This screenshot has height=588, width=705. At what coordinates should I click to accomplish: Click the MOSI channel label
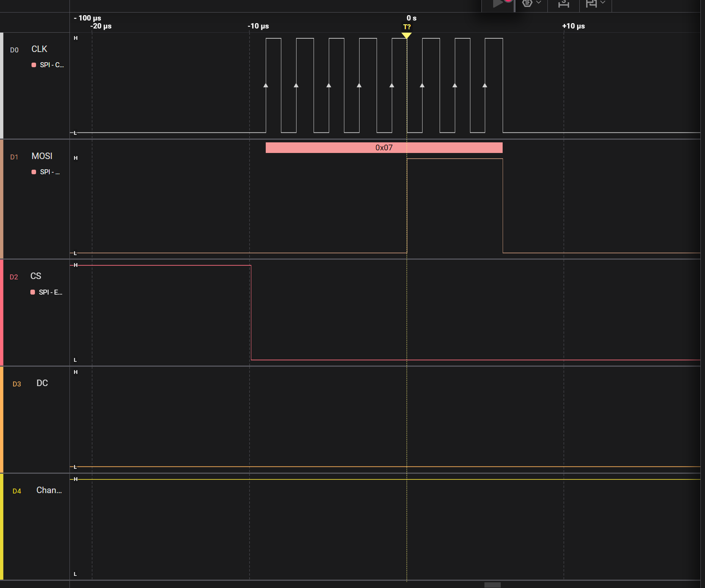click(42, 156)
